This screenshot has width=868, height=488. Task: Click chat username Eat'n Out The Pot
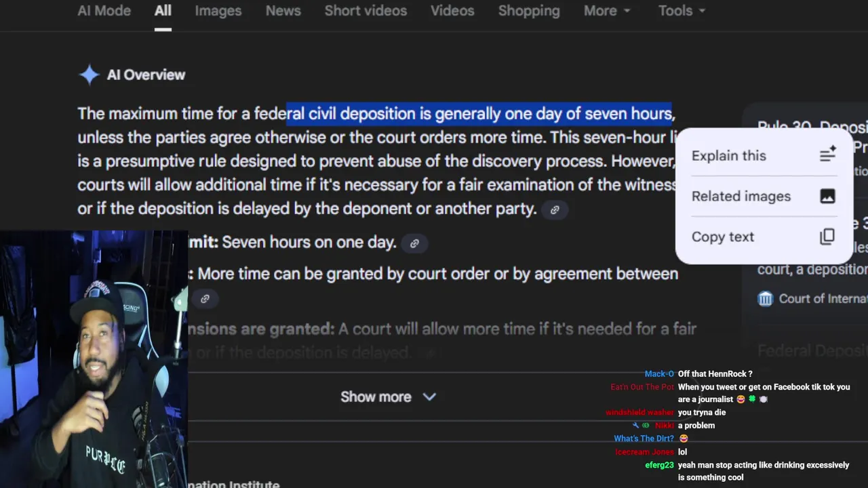click(642, 387)
